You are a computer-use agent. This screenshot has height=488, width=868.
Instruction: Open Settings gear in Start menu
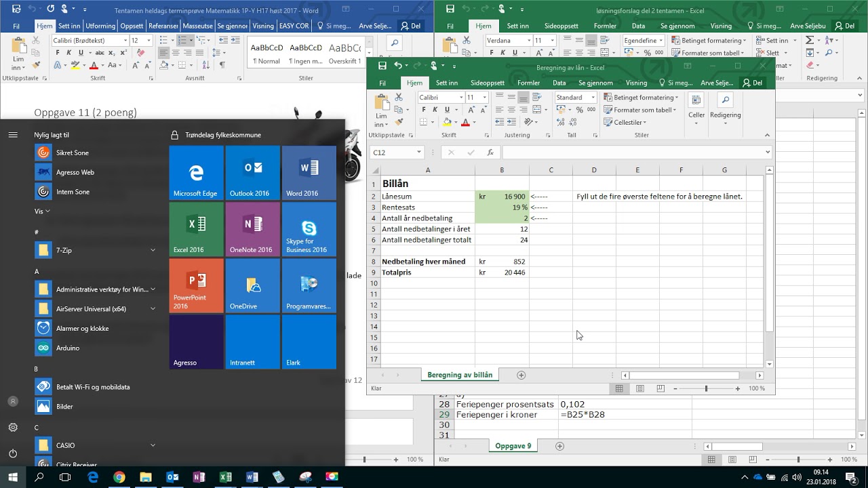pyautogui.click(x=13, y=427)
